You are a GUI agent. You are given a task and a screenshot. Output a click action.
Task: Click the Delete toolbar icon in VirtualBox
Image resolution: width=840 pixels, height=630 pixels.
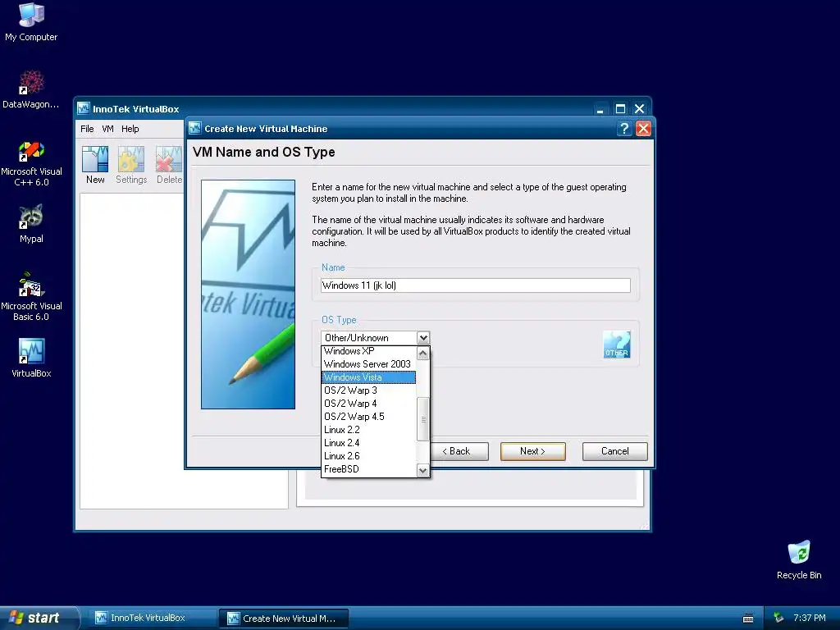169,165
